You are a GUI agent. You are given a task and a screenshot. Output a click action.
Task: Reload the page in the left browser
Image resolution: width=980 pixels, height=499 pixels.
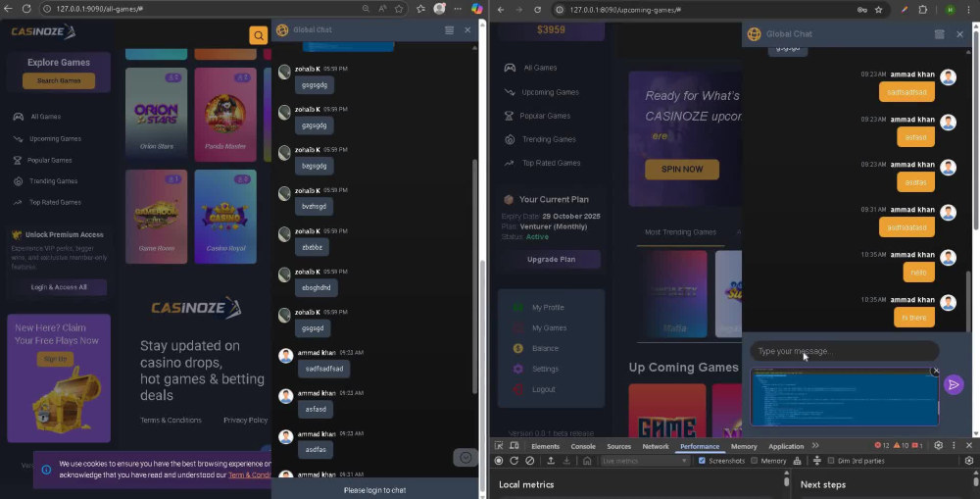pyautogui.click(x=26, y=9)
